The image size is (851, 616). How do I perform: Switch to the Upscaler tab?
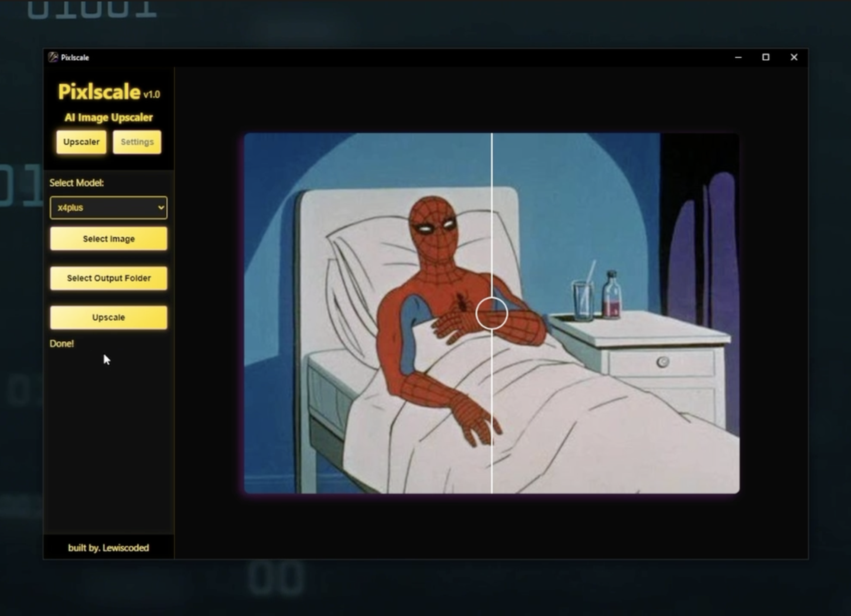pos(82,142)
